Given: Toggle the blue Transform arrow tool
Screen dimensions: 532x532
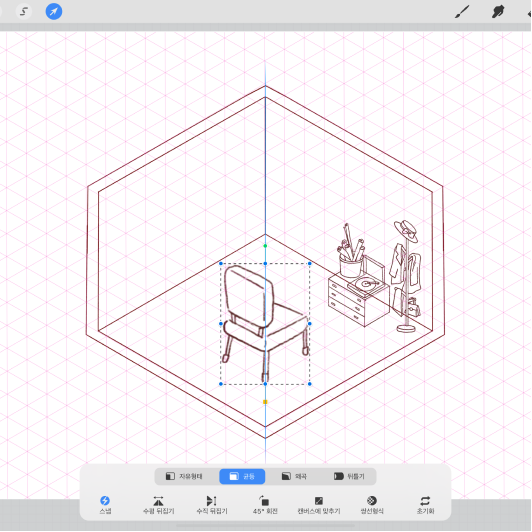Looking at the screenshot, I should pos(54,12).
